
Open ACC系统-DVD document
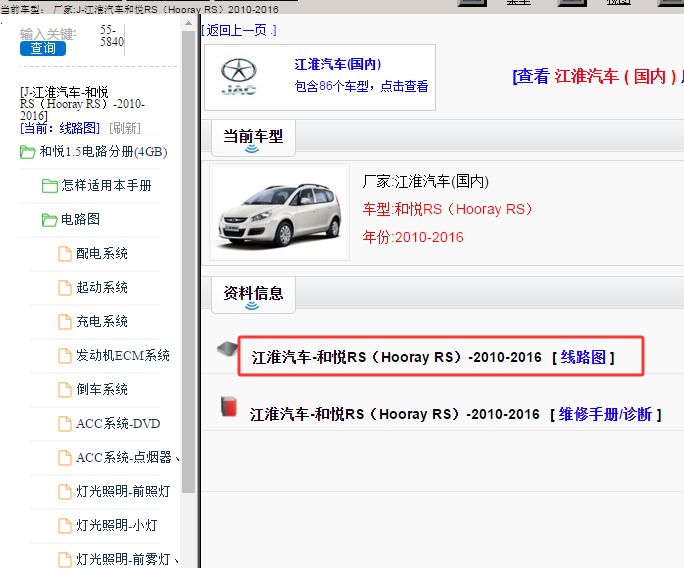click(x=118, y=424)
